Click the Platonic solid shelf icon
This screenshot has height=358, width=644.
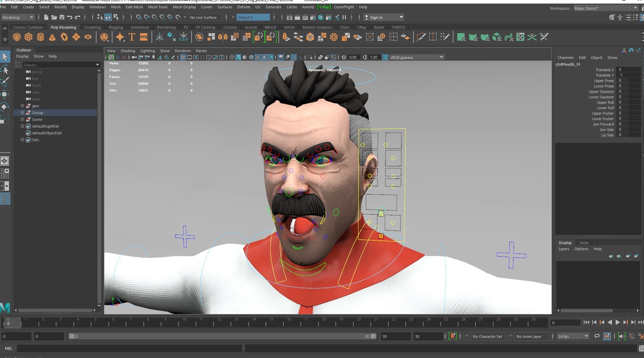(104, 37)
